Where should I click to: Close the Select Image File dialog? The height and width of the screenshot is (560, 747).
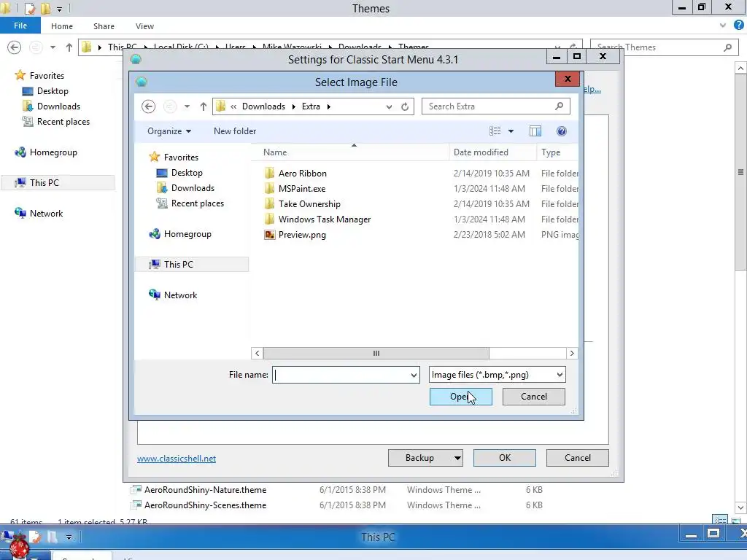click(x=568, y=79)
